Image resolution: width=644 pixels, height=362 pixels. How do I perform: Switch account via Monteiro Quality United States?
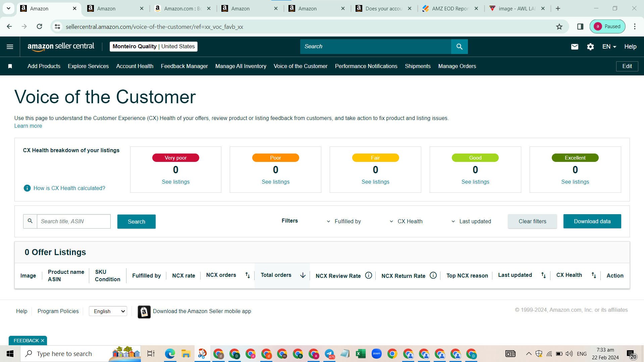click(154, 47)
